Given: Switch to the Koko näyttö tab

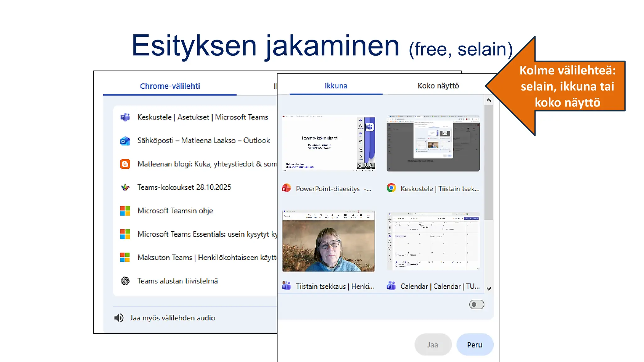Looking at the screenshot, I should [438, 86].
